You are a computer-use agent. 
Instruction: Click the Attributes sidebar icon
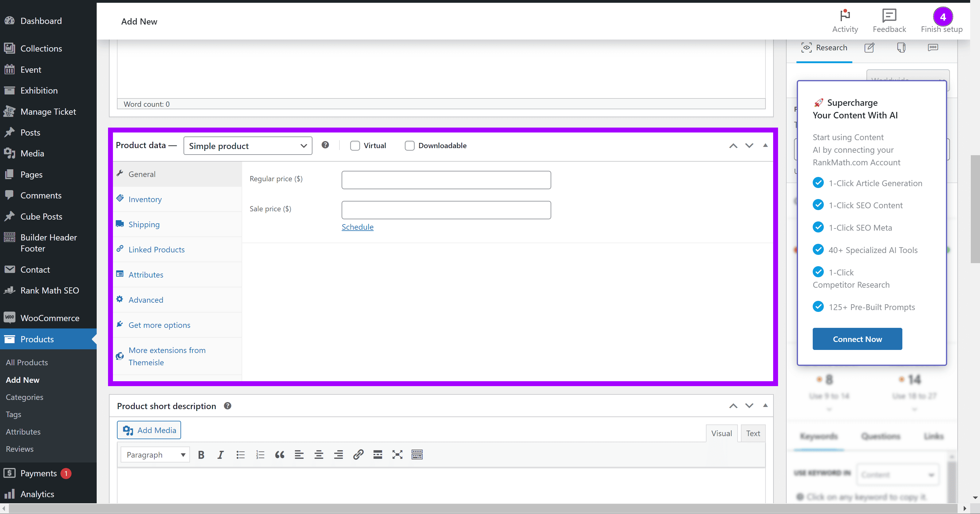click(120, 274)
